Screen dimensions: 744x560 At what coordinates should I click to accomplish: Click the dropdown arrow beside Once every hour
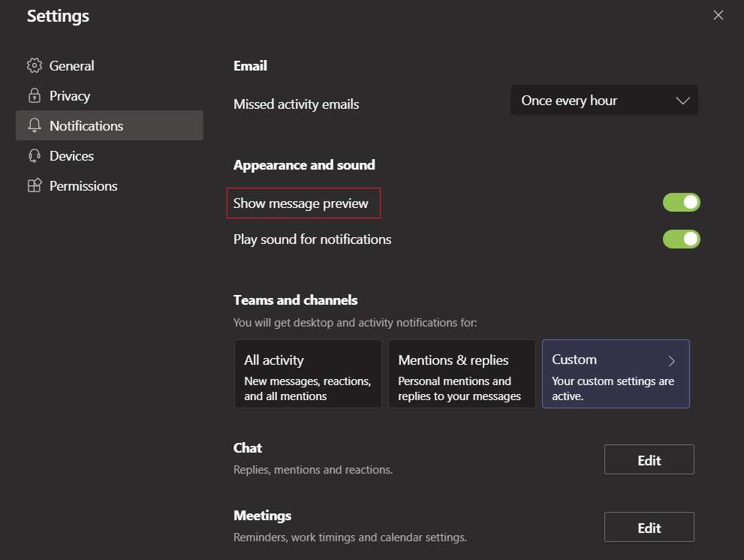(x=682, y=101)
